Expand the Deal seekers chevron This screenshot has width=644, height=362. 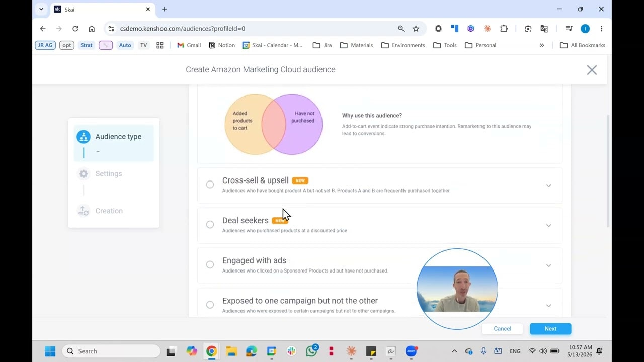[548, 225]
